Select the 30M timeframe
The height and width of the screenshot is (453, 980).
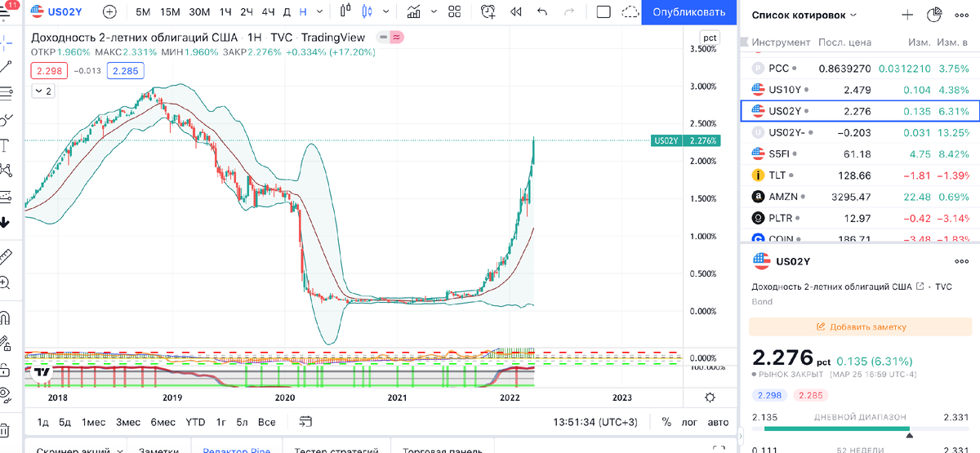[198, 12]
